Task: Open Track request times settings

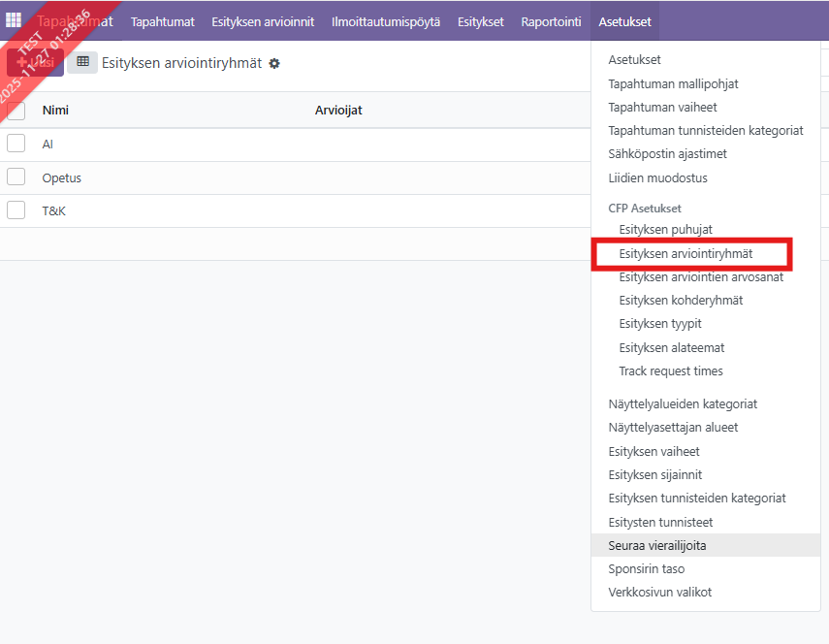Action: pyautogui.click(x=670, y=370)
